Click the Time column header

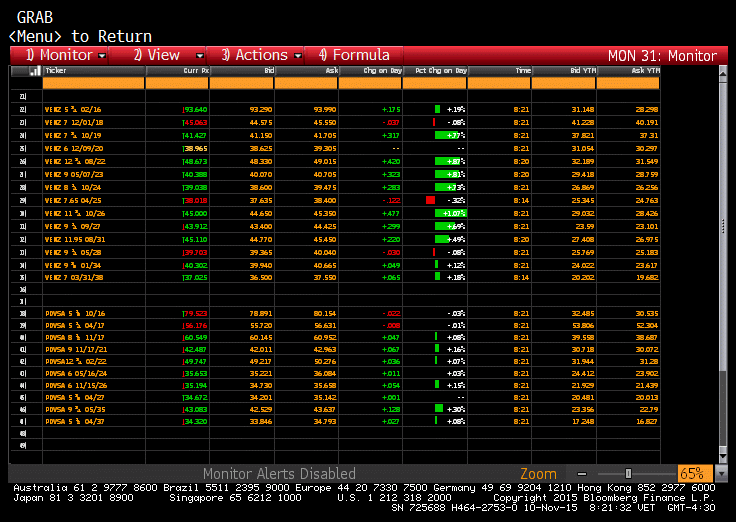point(499,71)
